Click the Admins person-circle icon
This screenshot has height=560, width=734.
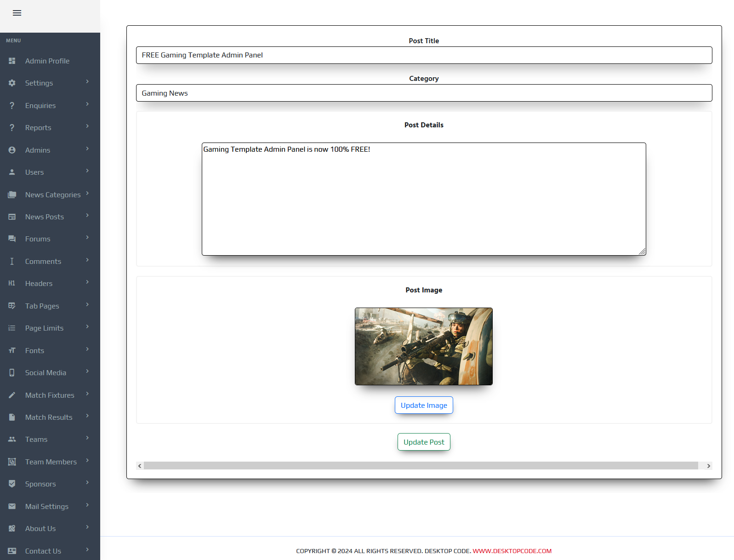click(12, 150)
